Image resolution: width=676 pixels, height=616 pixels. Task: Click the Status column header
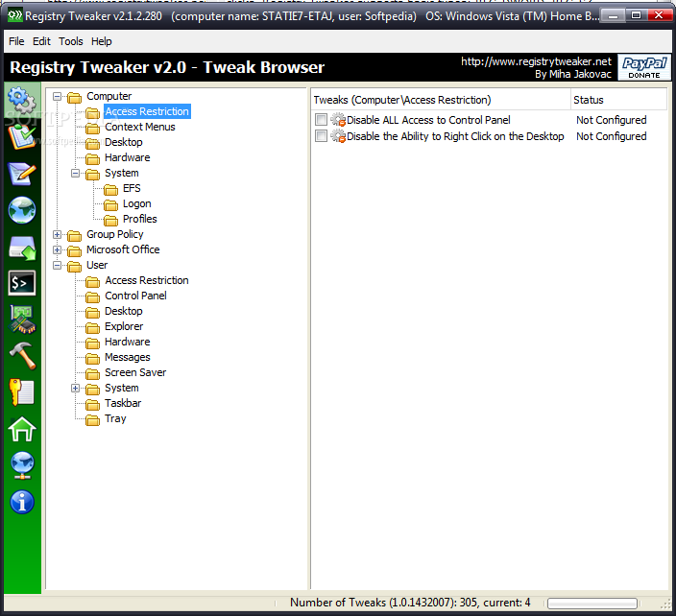[x=618, y=100]
